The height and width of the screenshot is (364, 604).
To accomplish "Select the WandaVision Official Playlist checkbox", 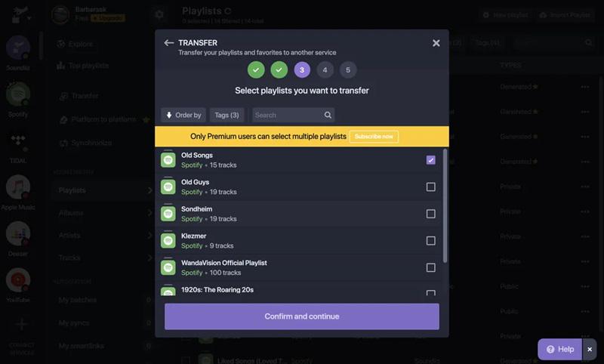I will pyautogui.click(x=431, y=267).
